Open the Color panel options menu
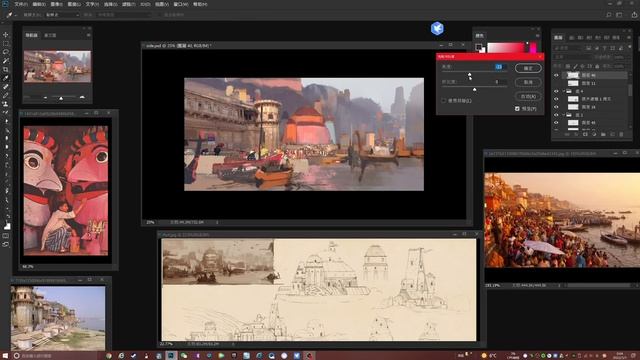Image resolution: width=640 pixels, height=360 pixels. tap(538, 36)
